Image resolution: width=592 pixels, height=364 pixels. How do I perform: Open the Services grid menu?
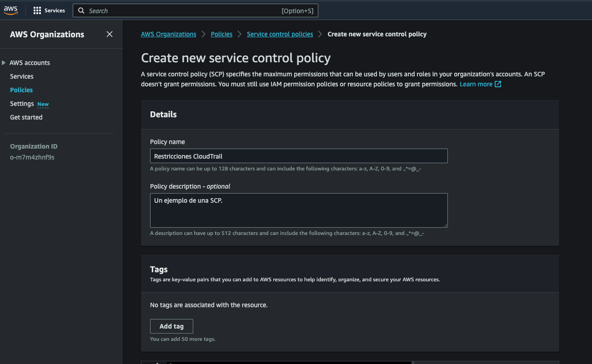37,10
